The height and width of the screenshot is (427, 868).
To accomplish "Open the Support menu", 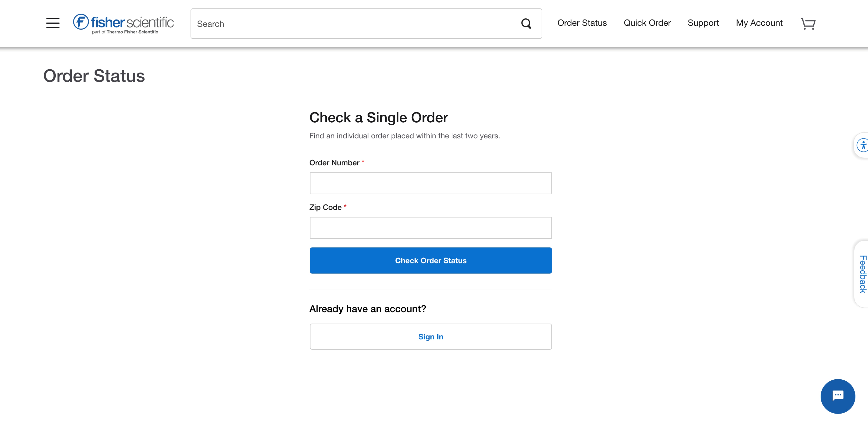I will pos(703,23).
